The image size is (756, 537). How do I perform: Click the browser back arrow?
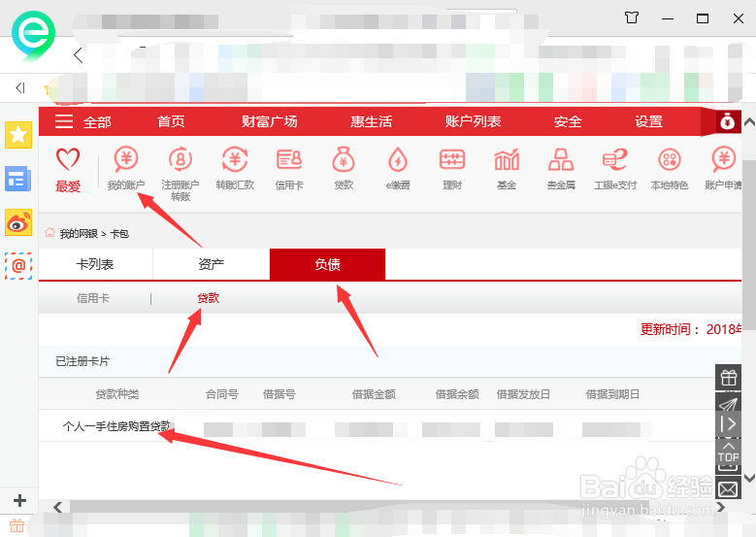pyautogui.click(x=79, y=55)
